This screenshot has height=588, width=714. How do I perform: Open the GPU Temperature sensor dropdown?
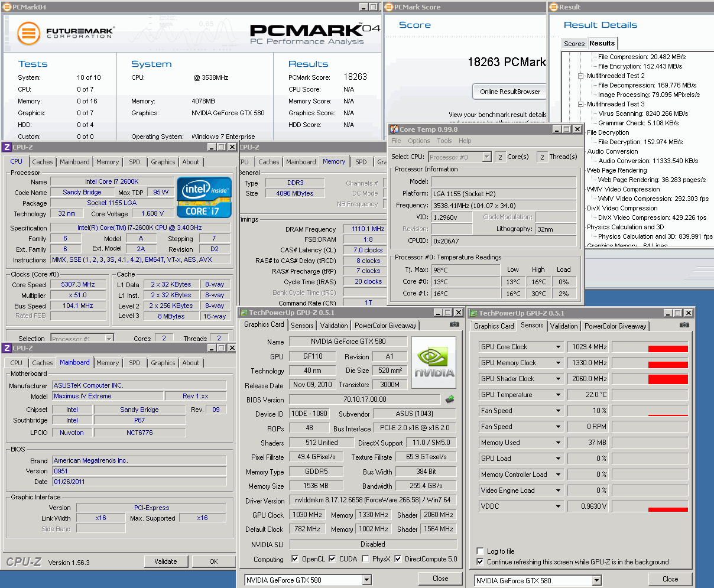click(x=557, y=395)
